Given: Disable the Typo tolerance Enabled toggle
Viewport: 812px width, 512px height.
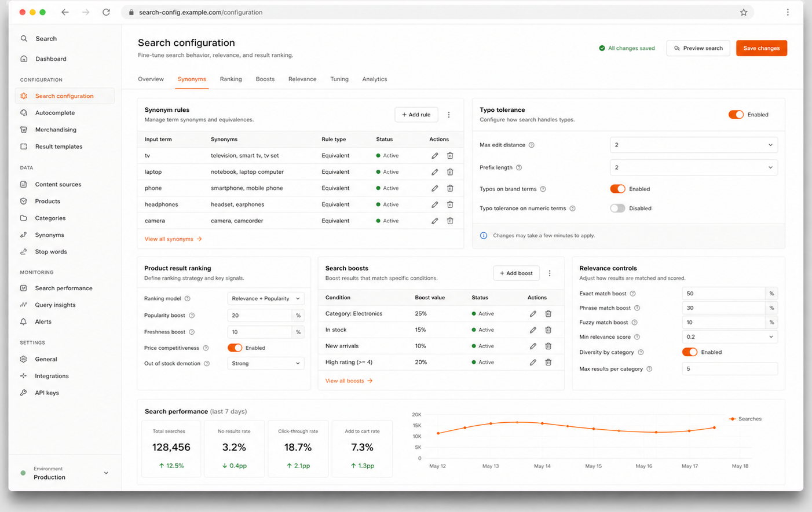Looking at the screenshot, I should point(736,115).
